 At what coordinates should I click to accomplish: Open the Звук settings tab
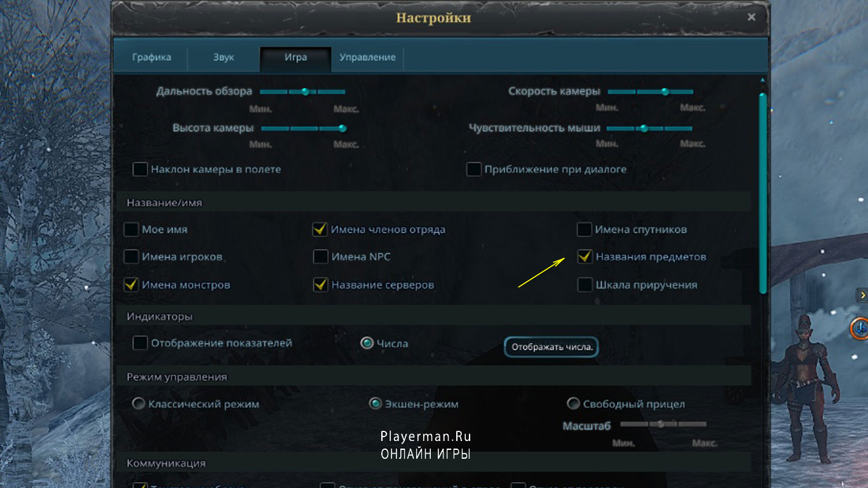(x=223, y=57)
